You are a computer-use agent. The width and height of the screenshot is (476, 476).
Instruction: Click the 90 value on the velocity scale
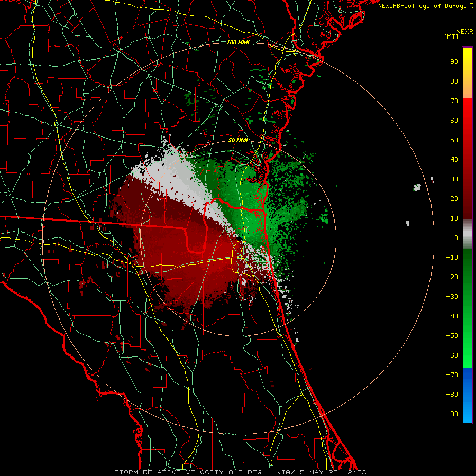point(454,62)
